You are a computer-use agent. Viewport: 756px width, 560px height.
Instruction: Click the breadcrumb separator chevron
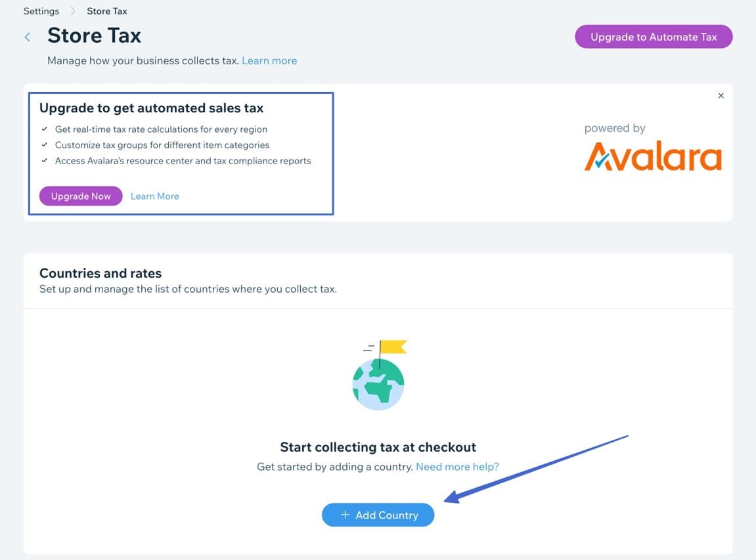click(x=72, y=11)
